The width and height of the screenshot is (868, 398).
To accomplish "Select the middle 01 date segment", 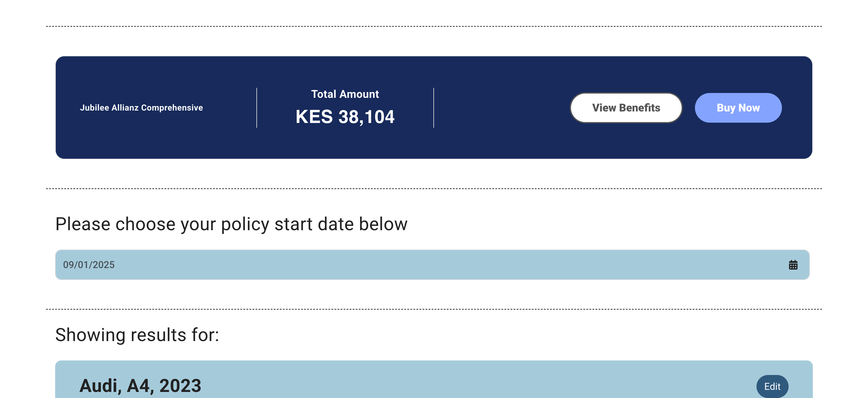I will 83,265.
